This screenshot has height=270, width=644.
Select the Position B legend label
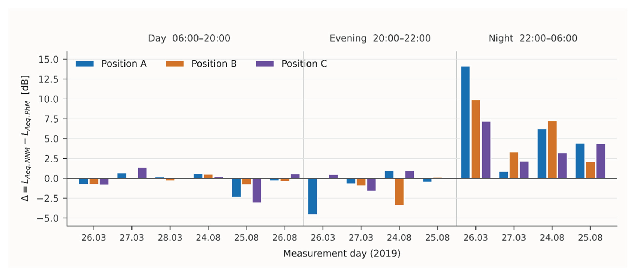point(214,64)
